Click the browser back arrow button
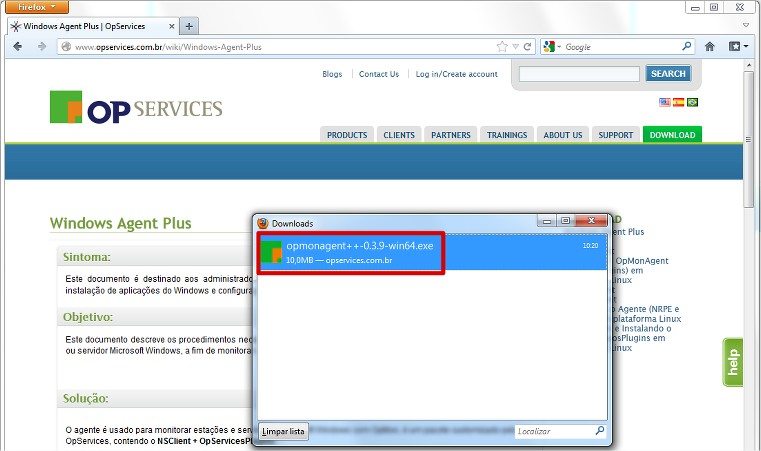 pos(18,47)
